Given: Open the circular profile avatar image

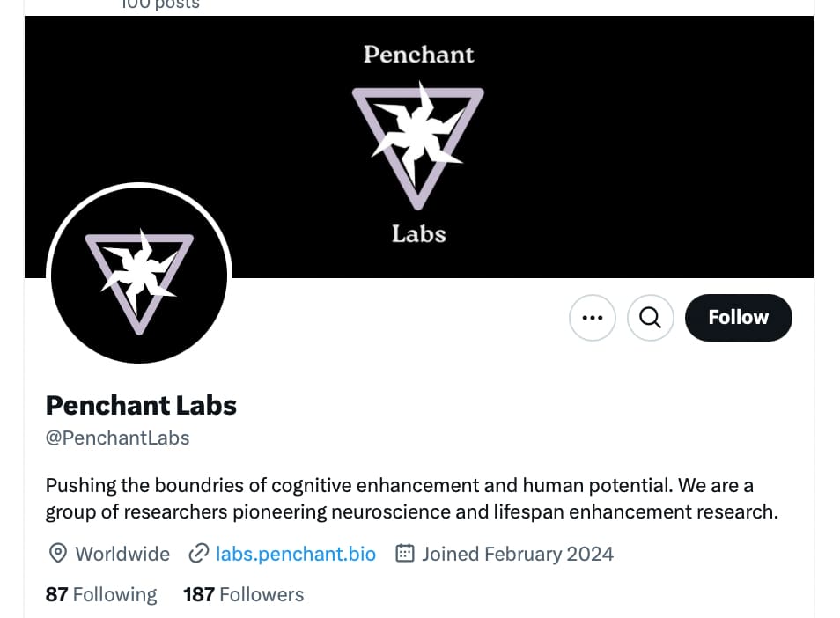Looking at the screenshot, I should tap(139, 276).
